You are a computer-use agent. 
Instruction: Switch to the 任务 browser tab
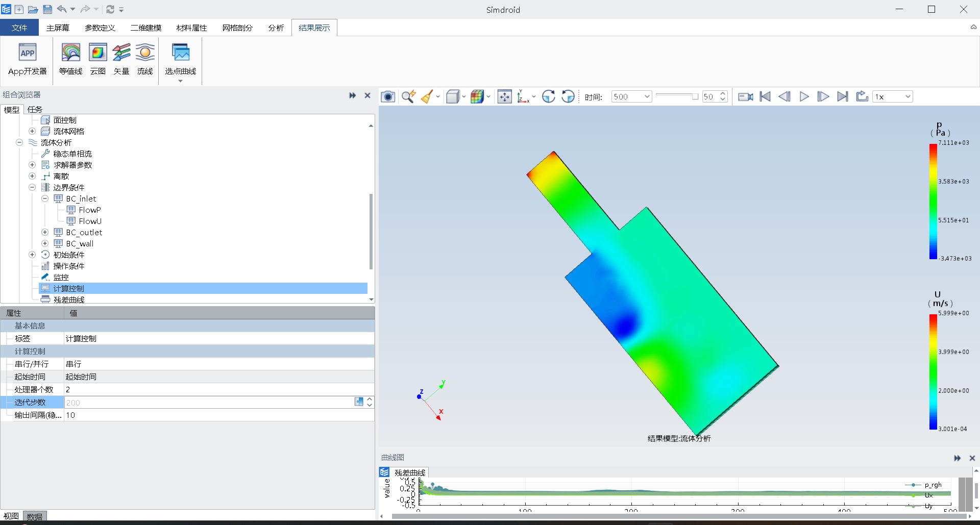[x=35, y=109]
